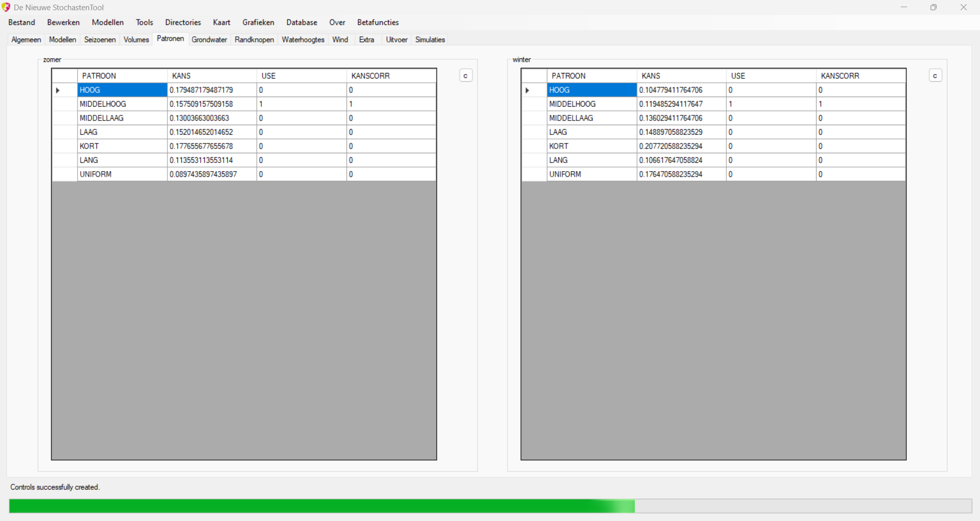Click zomer KANS value 0.179487179487179
980x521 pixels.
pos(212,90)
